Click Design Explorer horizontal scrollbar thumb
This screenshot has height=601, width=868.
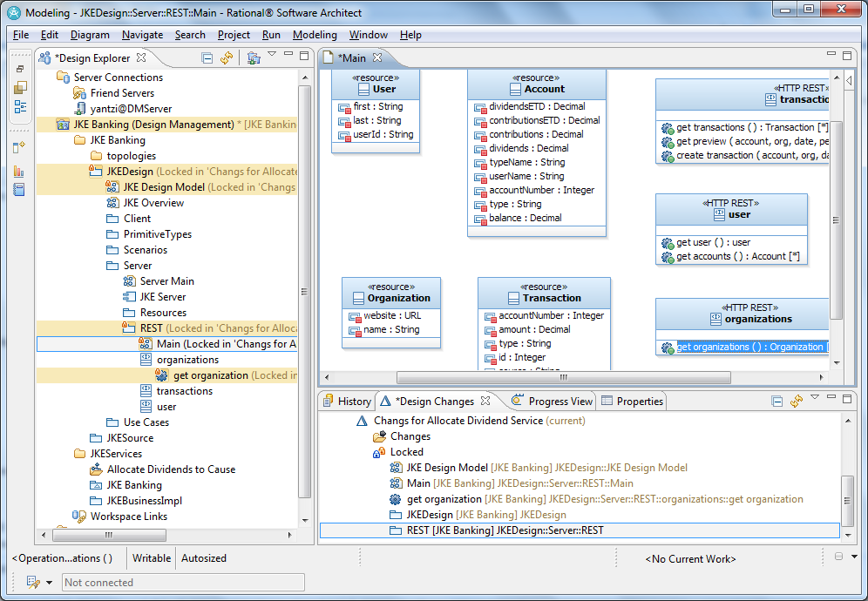[109, 535]
